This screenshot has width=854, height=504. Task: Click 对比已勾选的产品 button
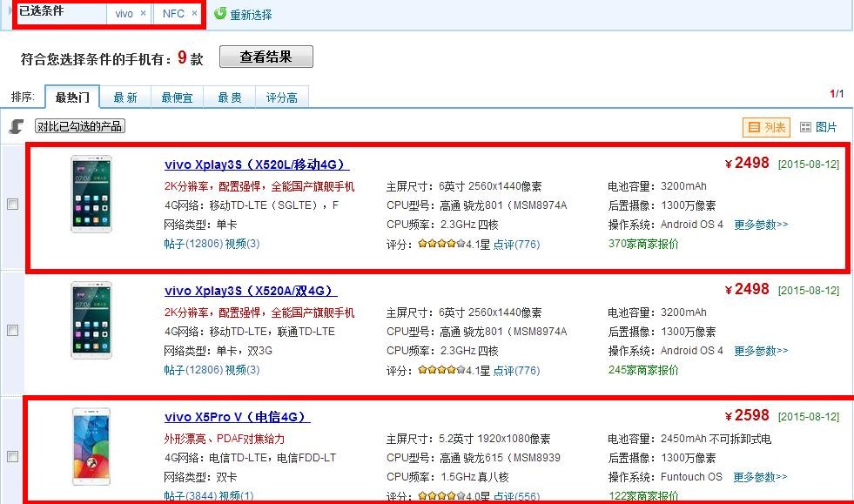tap(80, 126)
